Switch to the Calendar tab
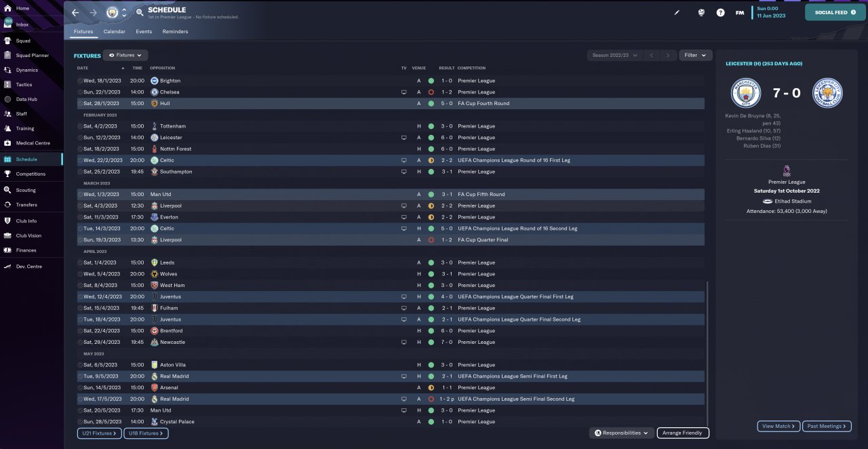The image size is (868, 449). point(114,32)
